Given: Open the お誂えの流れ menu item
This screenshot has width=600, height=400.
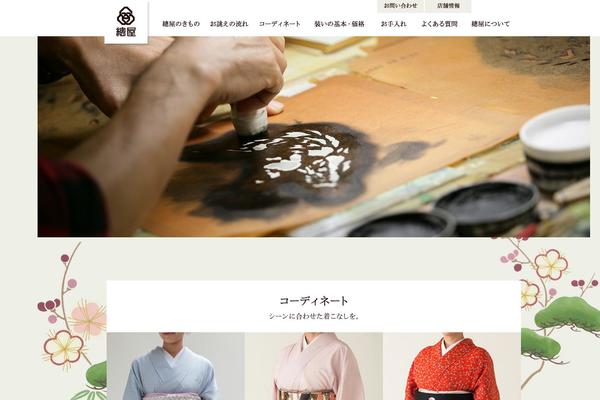Looking at the screenshot, I should coord(229,24).
